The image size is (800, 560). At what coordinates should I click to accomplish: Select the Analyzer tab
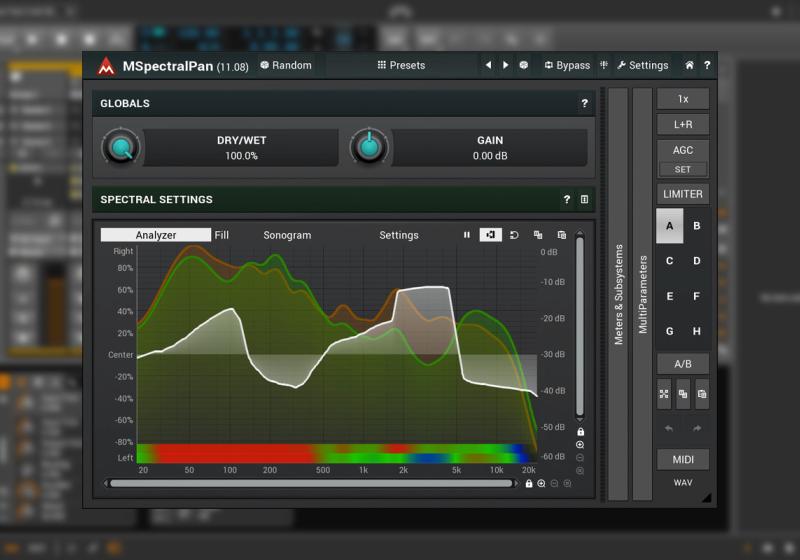[156, 235]
